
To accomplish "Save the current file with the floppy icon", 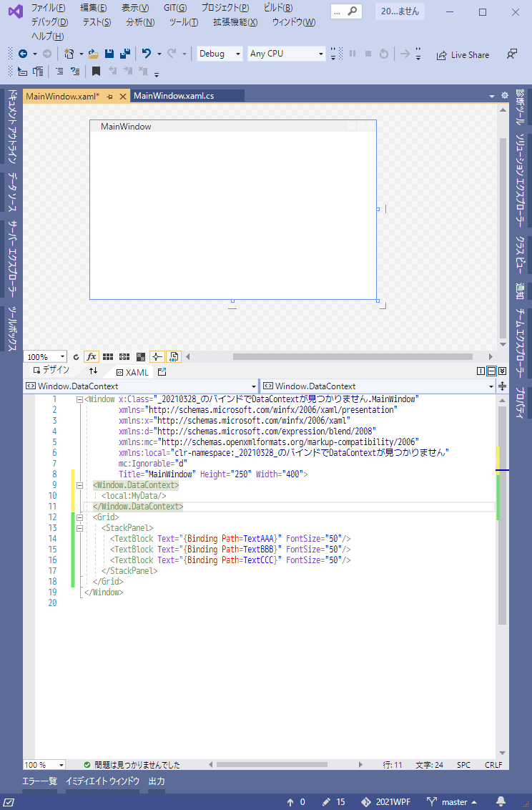I will pyautogui.click(x=109, y=54).
